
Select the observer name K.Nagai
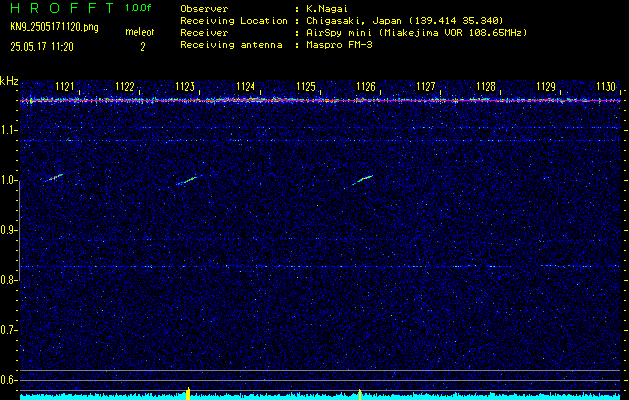327,9
